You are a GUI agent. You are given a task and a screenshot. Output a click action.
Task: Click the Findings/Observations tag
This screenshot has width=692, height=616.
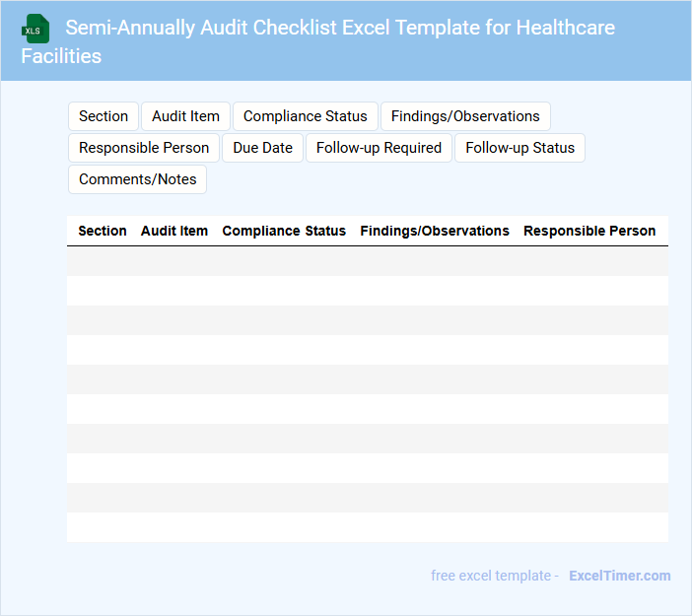465,116
